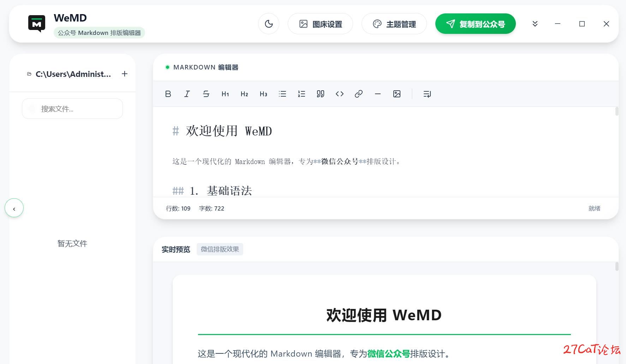Click 复制到公众号 green button

click(x=475, y=24)
